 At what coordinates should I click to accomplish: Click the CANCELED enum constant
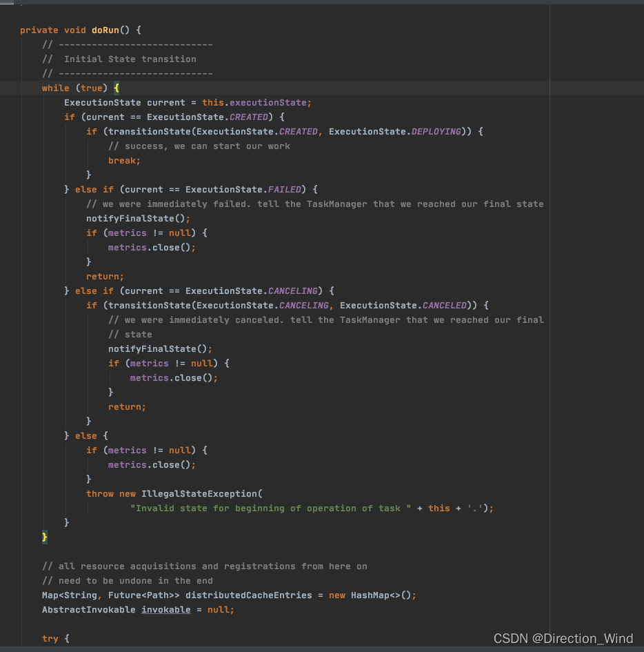pos(444,306)
